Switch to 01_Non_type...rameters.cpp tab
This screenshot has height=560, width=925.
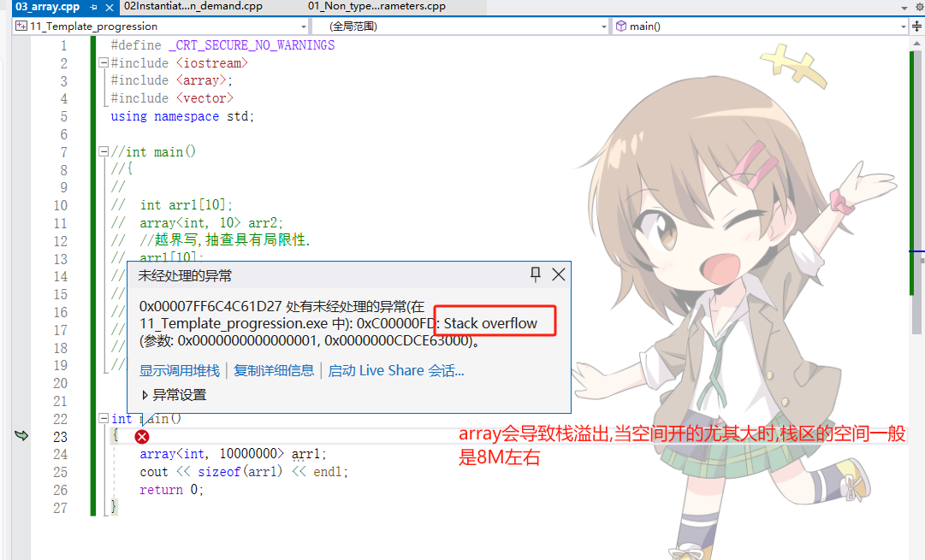(x=377, y=7)
